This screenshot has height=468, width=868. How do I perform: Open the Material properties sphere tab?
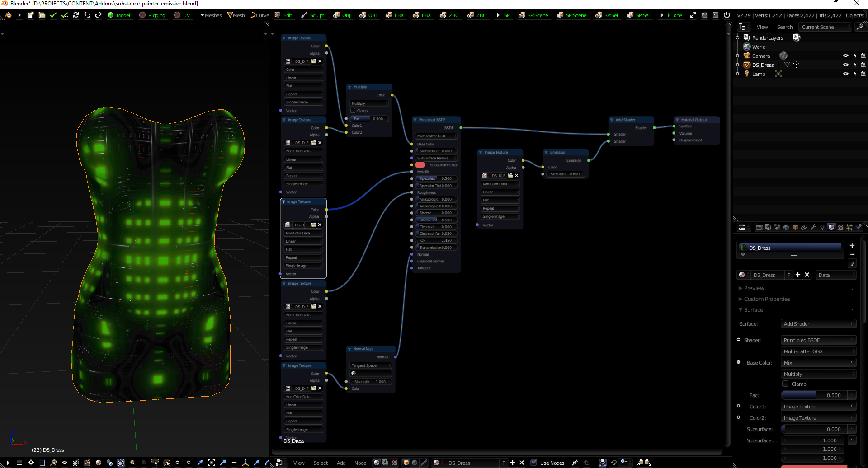tap(831, 227)
